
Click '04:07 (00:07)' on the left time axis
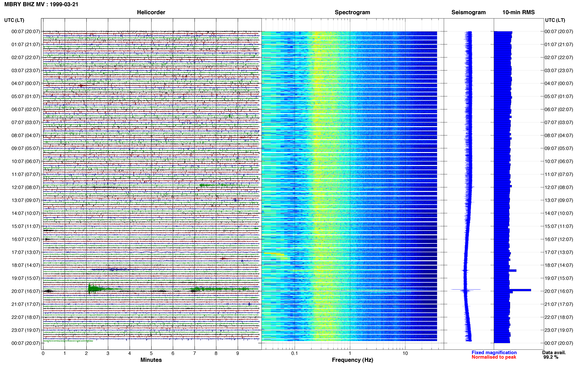click(26, 83)
